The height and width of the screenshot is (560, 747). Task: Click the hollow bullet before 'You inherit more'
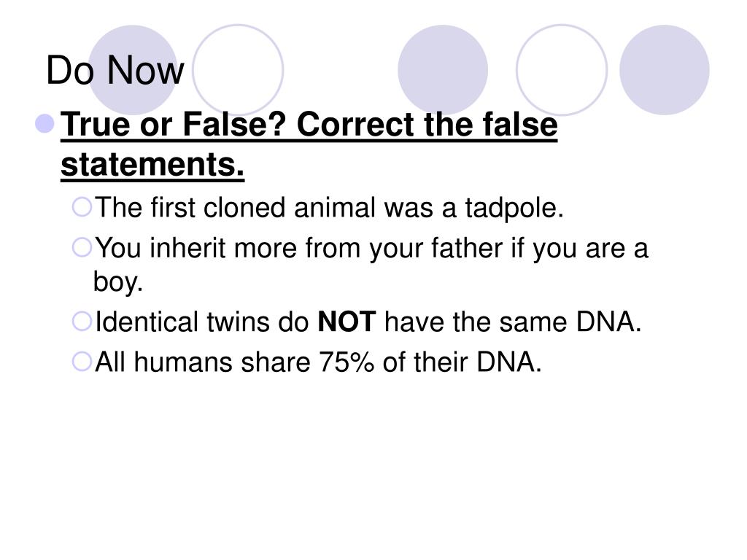(x=82, y=248)
